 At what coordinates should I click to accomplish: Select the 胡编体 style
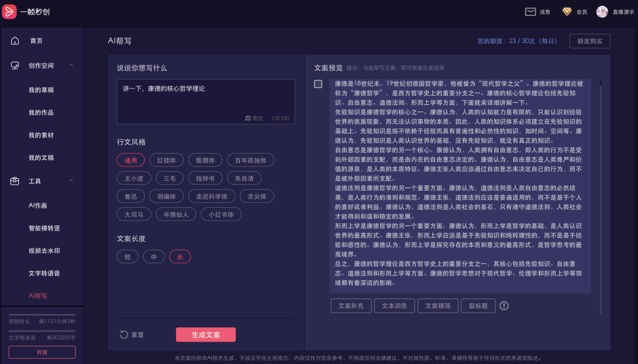click(x=167, y=196)
